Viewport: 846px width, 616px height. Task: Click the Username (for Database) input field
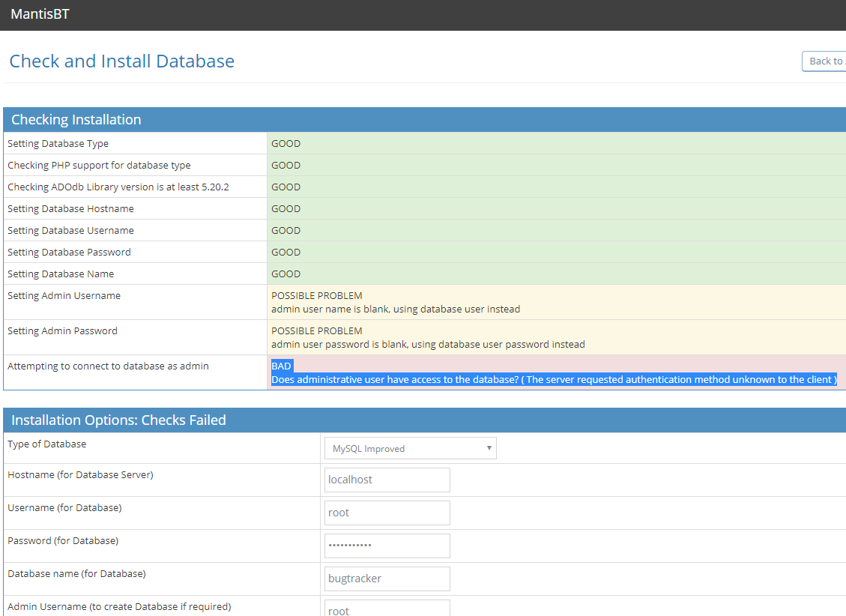[387, 513]
